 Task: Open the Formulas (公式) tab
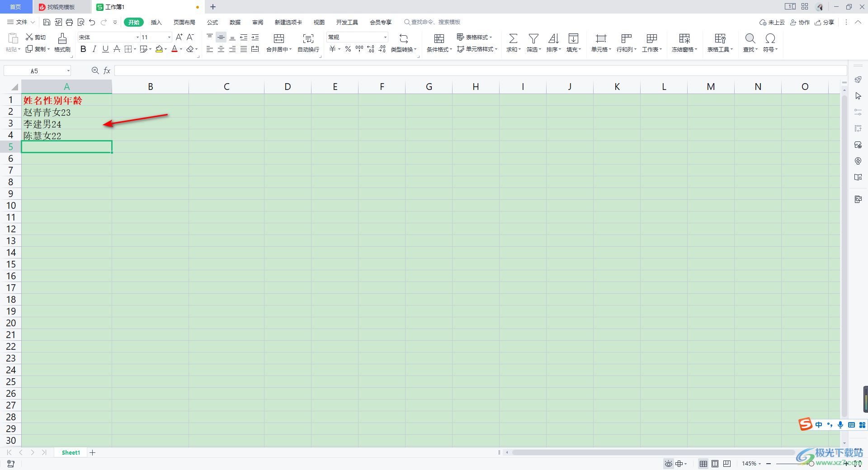point(212,22)
